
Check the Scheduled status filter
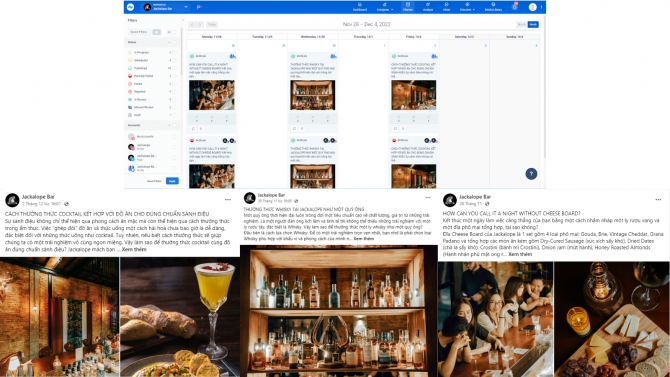point(174,60)
